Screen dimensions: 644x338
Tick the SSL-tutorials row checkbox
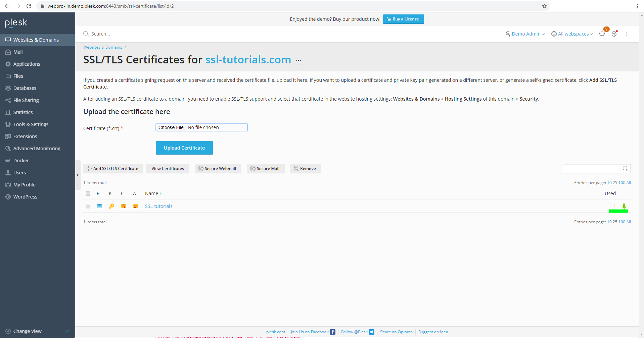88,206
